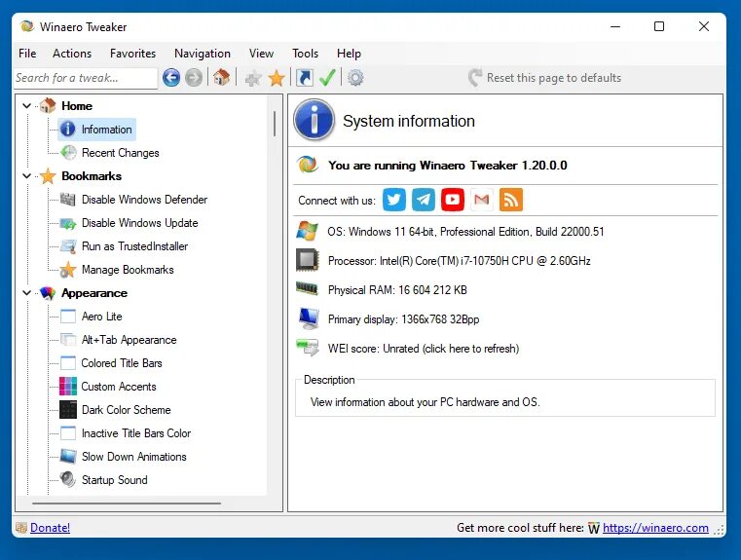Open settings gear in the toolbar
Viewport: 741px width, 560px height.
coord(355,78)
